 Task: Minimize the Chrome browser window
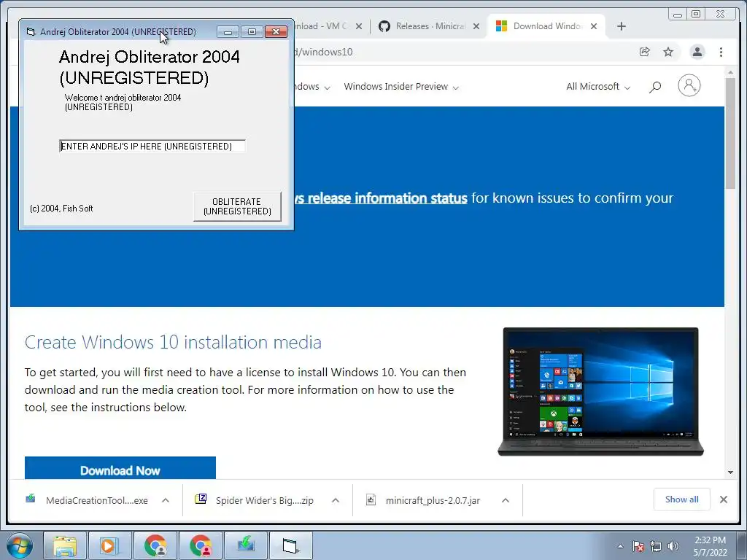click(677, 15)
